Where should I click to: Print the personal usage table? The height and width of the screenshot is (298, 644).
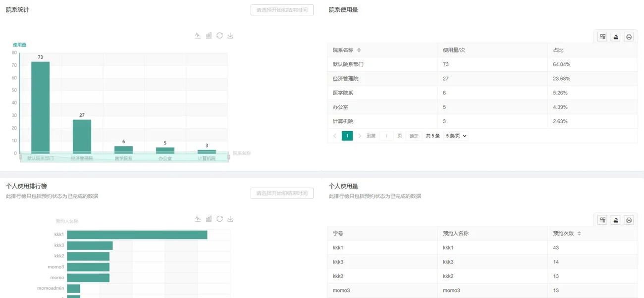tap(629, 220)
